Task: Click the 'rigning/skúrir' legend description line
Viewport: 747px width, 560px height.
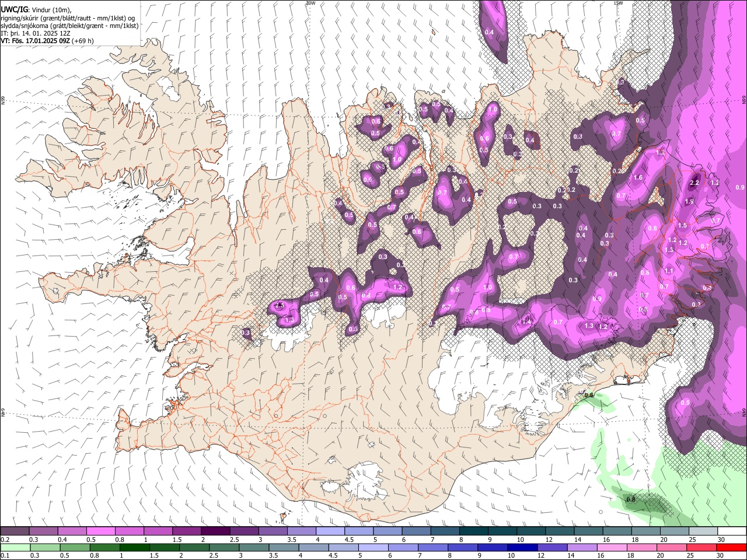Action: click(x=67, y=18)
